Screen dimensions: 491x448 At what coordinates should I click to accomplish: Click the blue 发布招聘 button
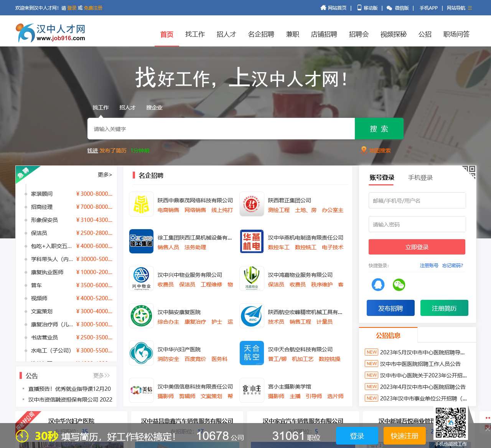coord(390,308)
